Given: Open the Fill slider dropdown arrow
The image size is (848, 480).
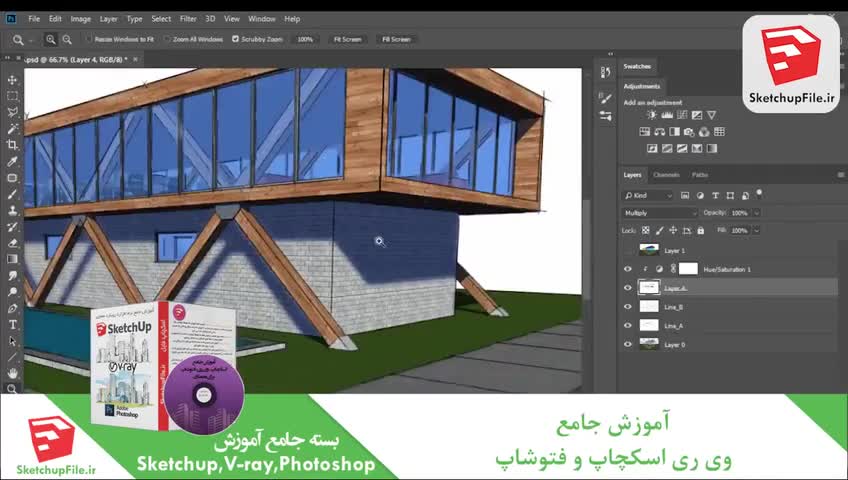Looking at the screenshot, I should 756,230.
